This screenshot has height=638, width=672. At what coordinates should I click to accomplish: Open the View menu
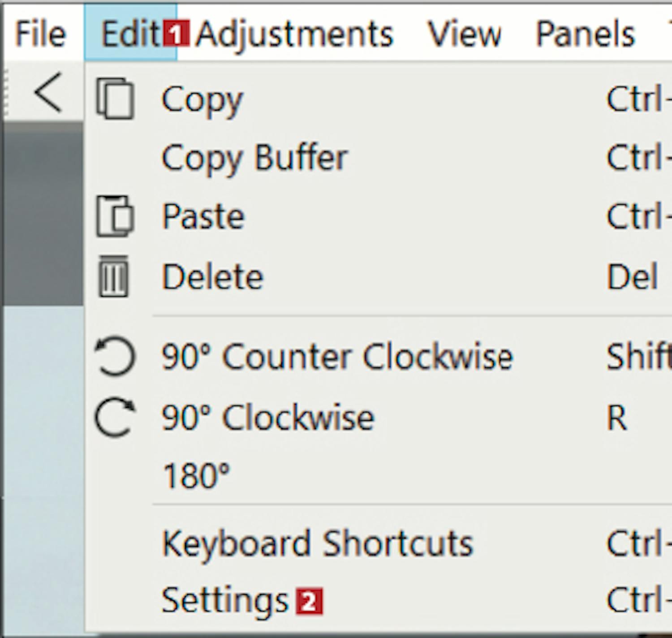(x=465, y=34)
